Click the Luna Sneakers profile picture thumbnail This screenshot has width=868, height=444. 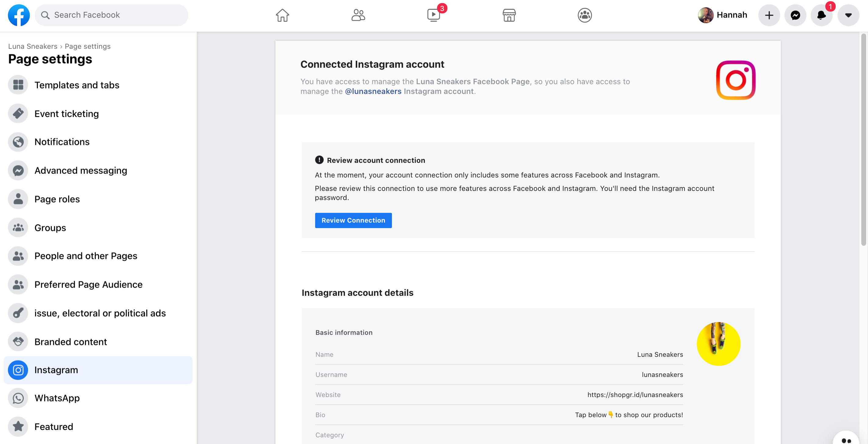718,344
